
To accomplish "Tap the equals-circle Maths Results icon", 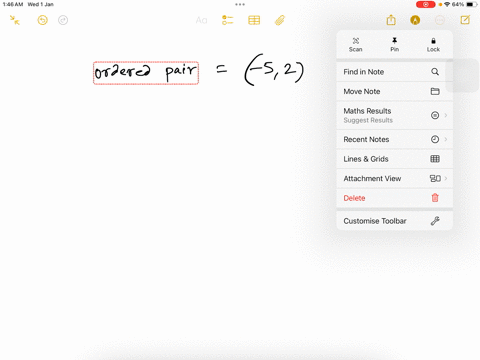I will [x=435, y=115].
